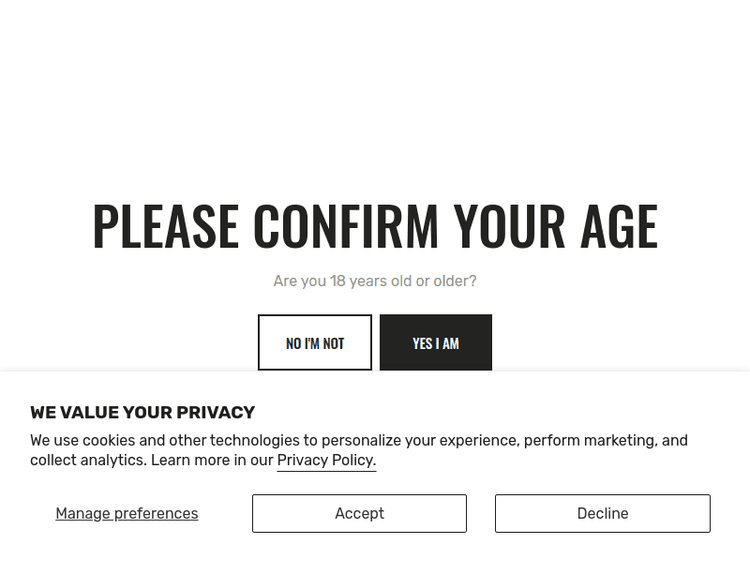Click the 'Are you 18 years old' question
This screenshot has height=563, width=750.
point(375,281)
